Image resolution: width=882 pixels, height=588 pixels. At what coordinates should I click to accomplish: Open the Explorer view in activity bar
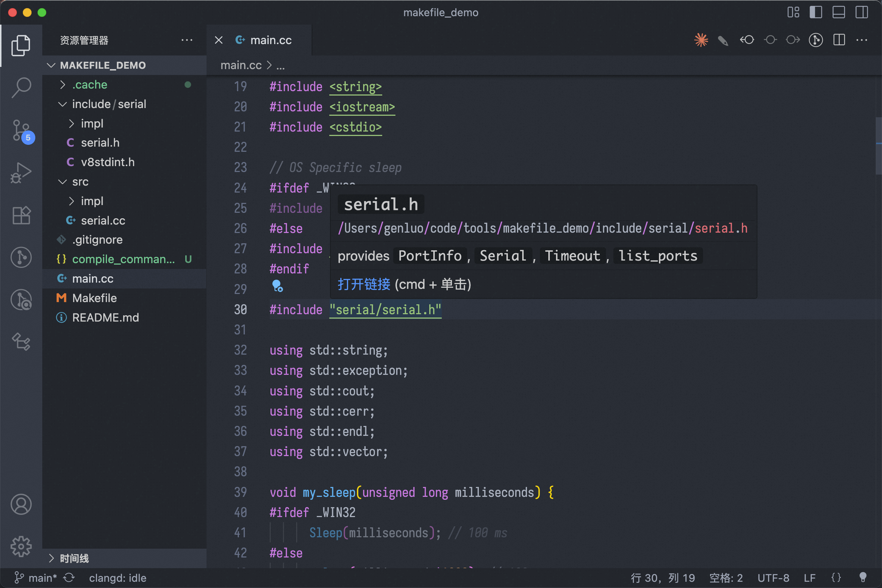pos(21,46)
